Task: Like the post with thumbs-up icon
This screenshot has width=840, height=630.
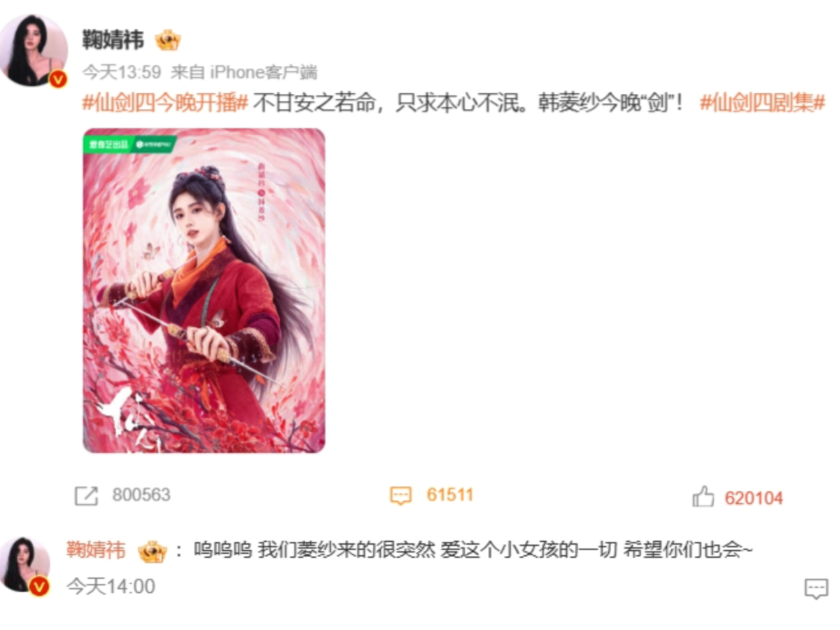Action: pyautogui.click(x=703, y=497)
